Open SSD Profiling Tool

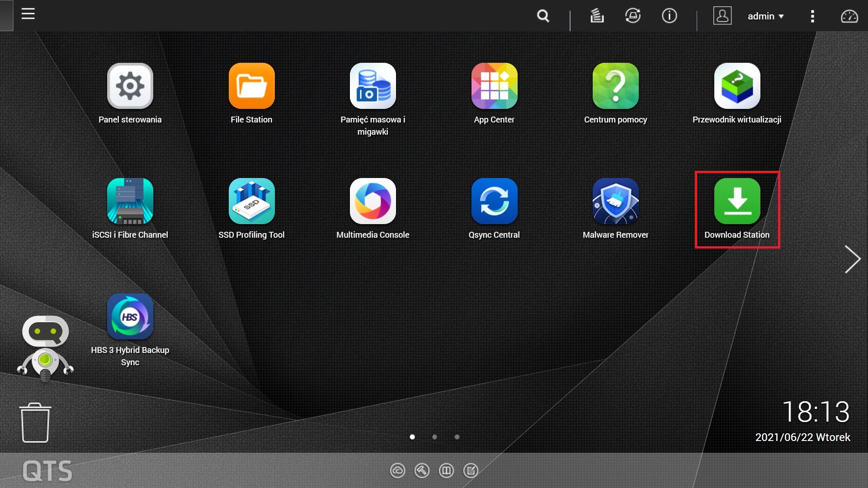coord(251,201)
